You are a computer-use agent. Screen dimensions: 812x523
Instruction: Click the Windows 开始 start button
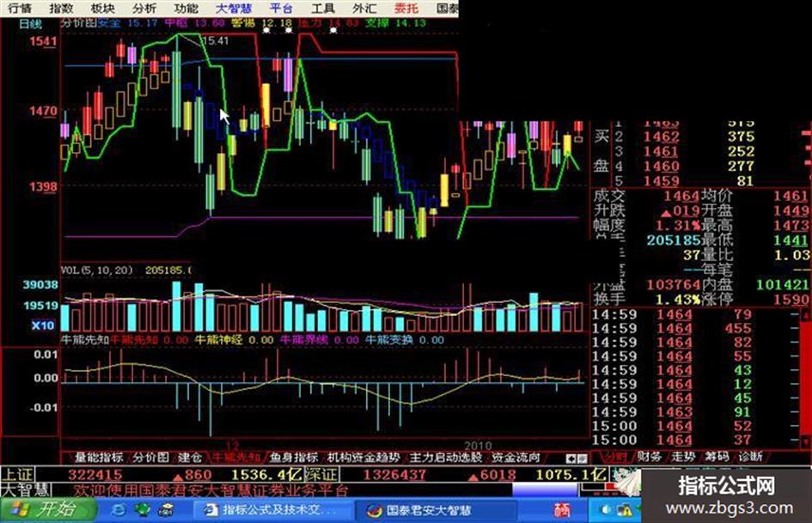coord(49,511)
